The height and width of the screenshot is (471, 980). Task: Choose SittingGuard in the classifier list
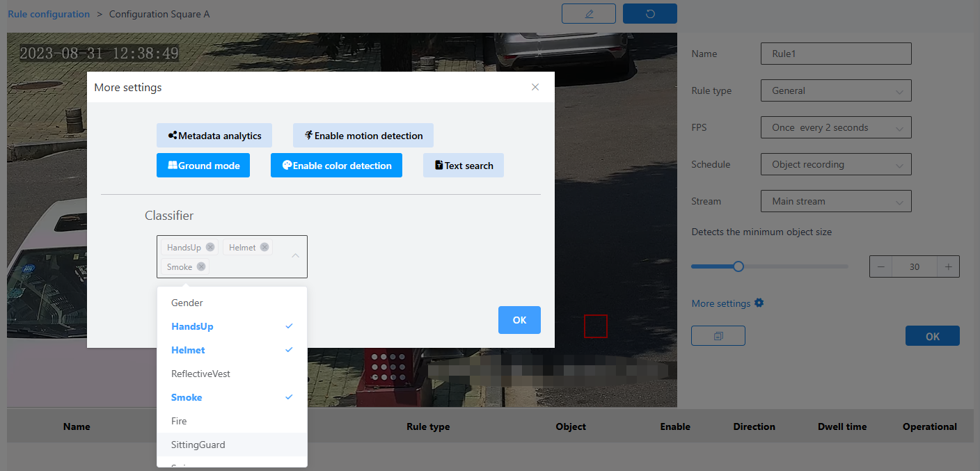pos(198,445)
